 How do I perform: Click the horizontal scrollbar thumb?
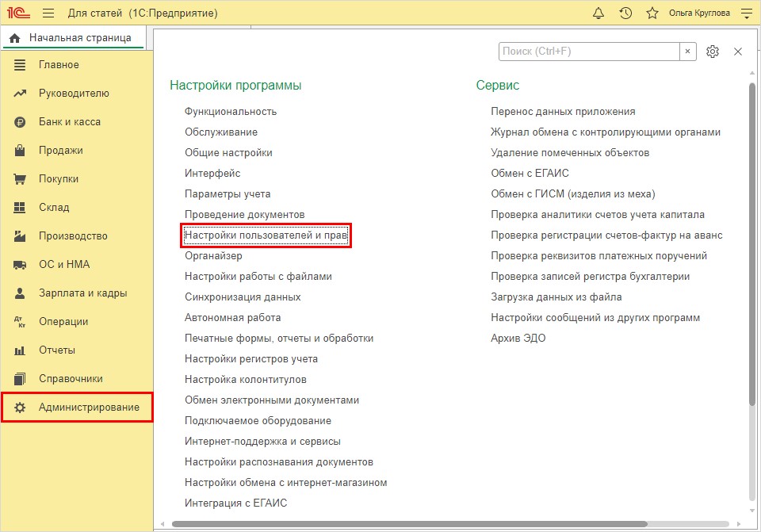[x=410, y=524]
